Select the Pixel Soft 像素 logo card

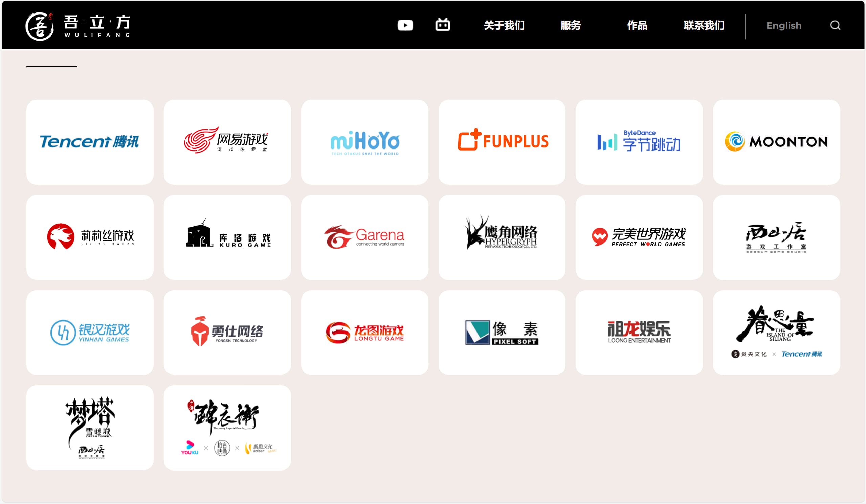[x=502, y=332]
